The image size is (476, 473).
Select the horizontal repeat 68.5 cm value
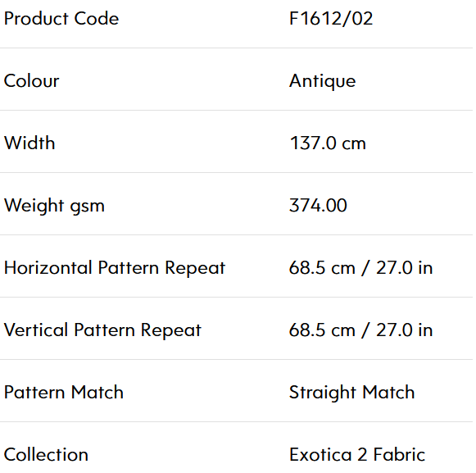coord(361,268)
